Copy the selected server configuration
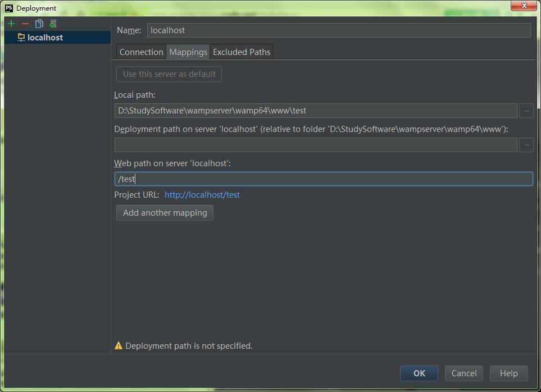Image resolution: width=541 pixels, height=392 pixels. coord(39,24)
